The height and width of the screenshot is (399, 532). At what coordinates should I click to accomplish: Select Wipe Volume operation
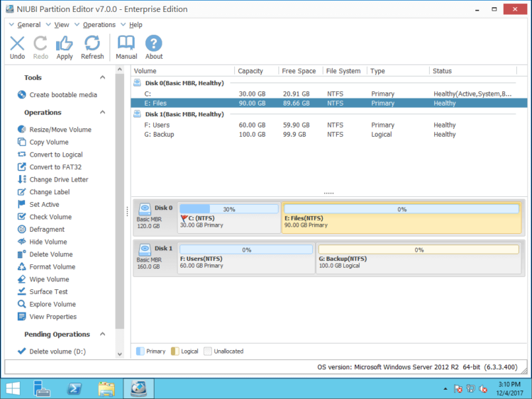[43, 279]
